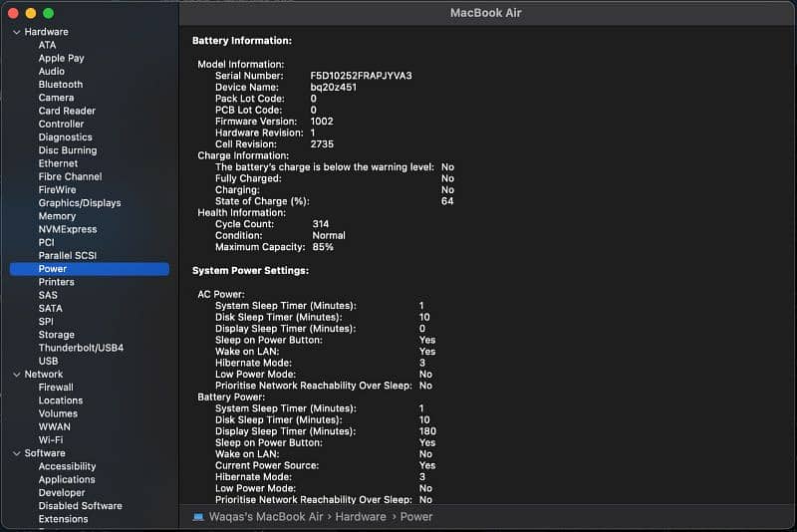Click Waqas's MacBook Air in path bar
Image resolution: width=797 pixels, height=532 pixels.
265,517
